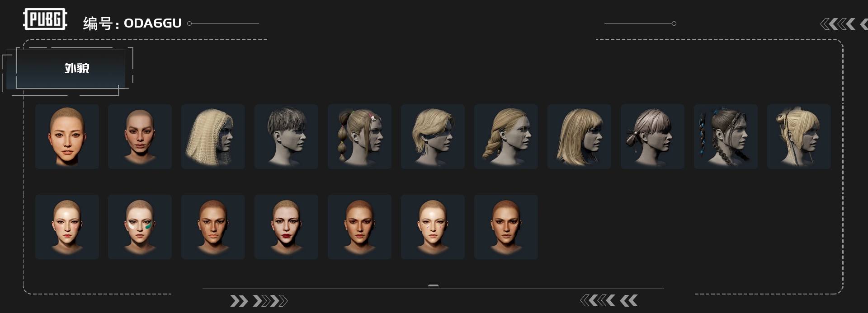
Task: Choose the straight blonde hair with bangs
Action: point(579,136)
